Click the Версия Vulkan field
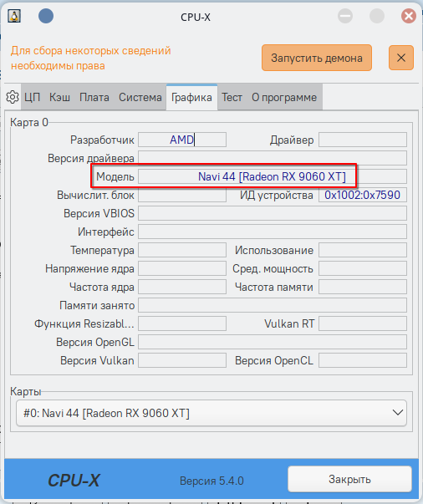The image size is (423, 504). pos(182,360)
